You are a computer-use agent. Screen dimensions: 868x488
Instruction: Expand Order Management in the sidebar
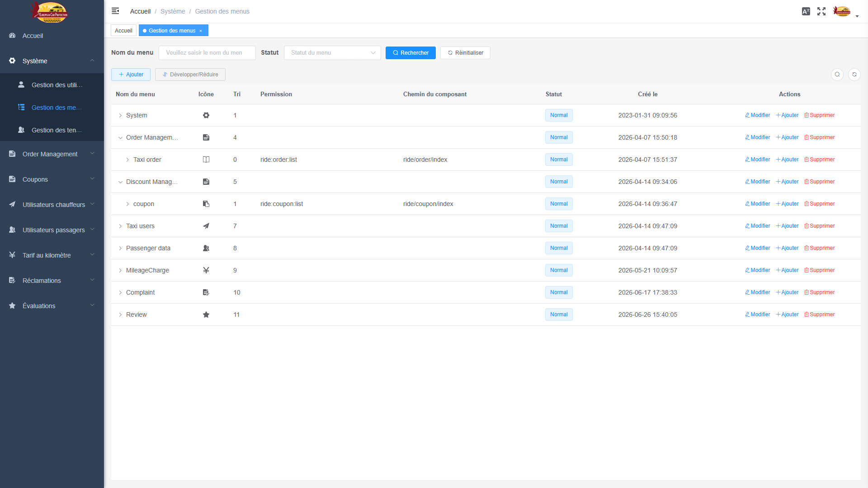click(52, 154)
